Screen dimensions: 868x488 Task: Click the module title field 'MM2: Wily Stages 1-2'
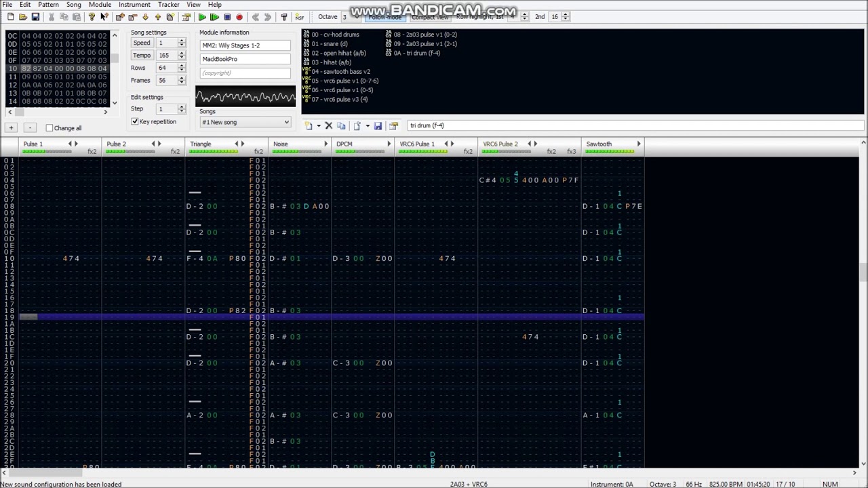(x=245, y=45)
